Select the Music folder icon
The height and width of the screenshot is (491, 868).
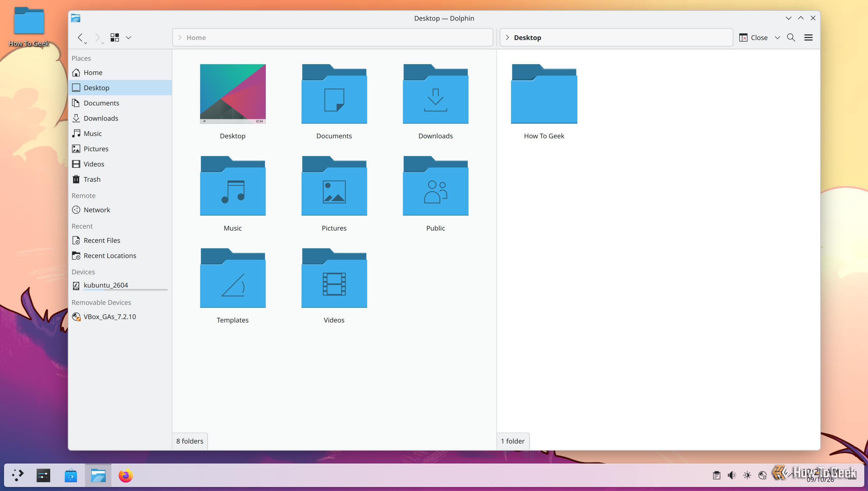(233, 186)
